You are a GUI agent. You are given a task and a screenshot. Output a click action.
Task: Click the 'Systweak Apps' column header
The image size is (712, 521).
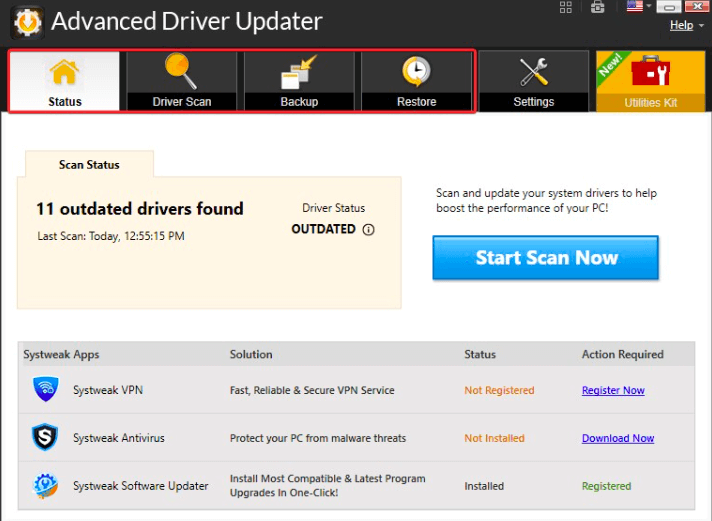(61, 354)
